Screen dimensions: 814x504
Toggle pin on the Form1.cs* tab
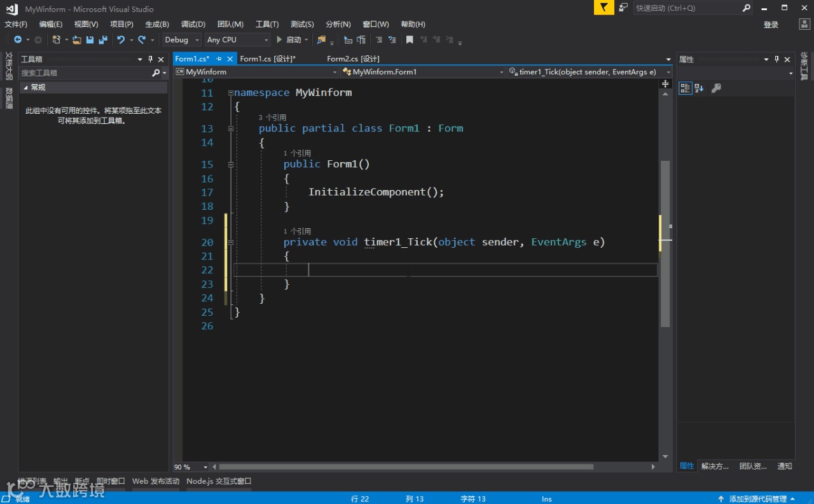(x=219, y=58)
